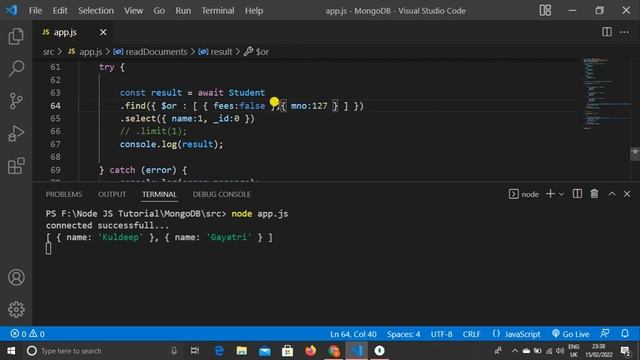
Task: Open the Edit menu
Action: click(x=60, y=11)
